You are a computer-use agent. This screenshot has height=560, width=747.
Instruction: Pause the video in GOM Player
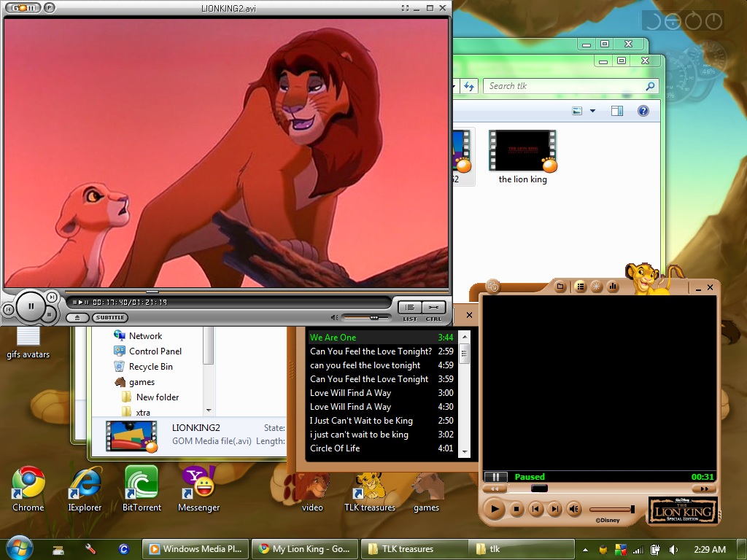[x=31, y=306]
